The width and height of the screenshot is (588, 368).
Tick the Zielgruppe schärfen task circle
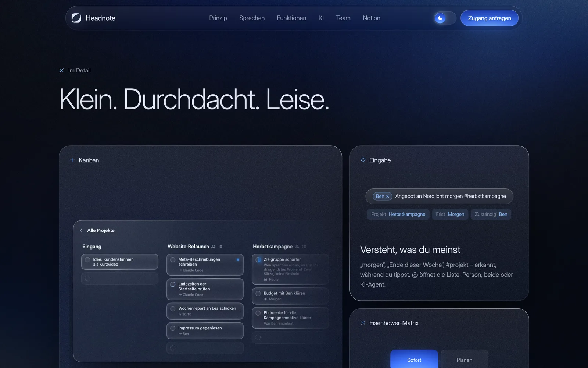(x=258, y=260)
